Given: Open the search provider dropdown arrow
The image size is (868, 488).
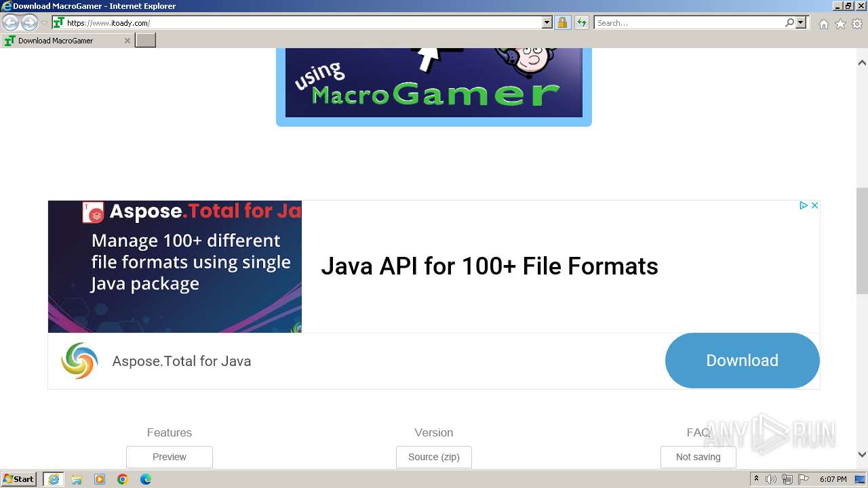Looking at the screenshot, I should [801, 23].
